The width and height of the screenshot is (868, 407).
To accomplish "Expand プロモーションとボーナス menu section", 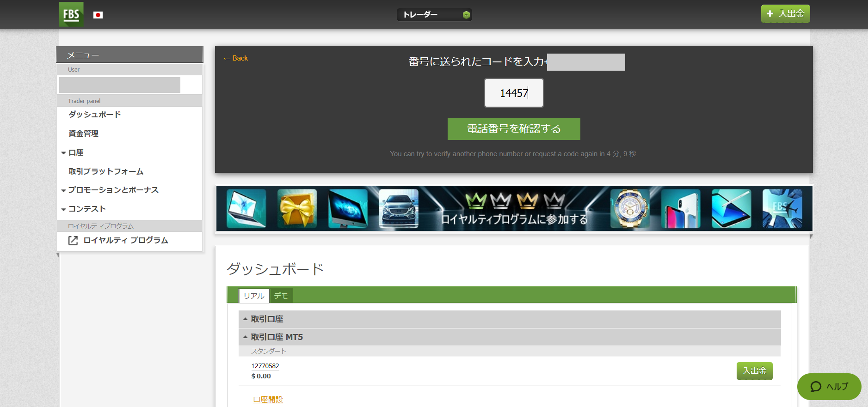I will pyautogui.click(x=113, y=190).
